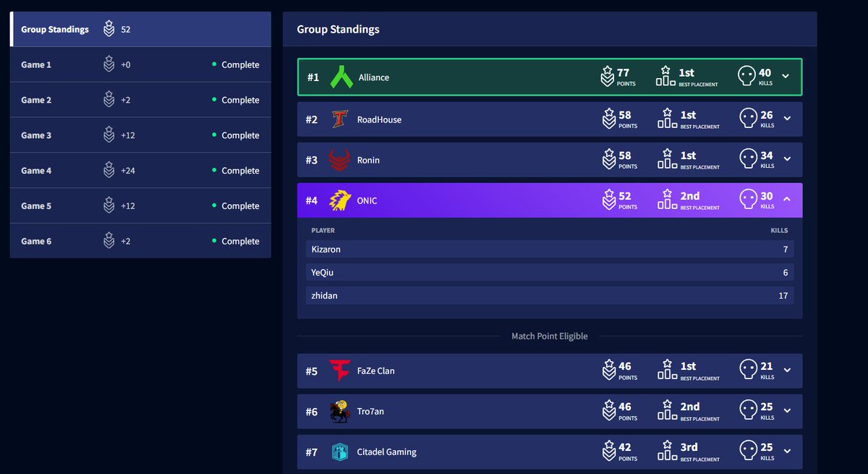868x474 pixels.
Task: Click the Tro7an horse logo
Action: 339,411
